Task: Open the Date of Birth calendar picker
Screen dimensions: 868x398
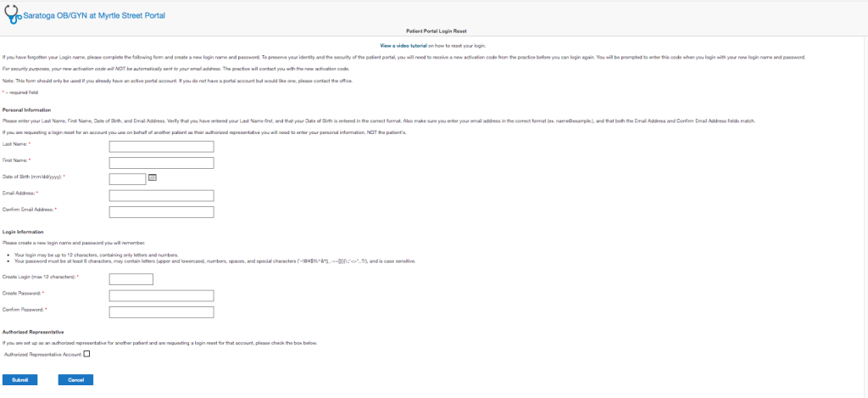Action: click(153, 177)
